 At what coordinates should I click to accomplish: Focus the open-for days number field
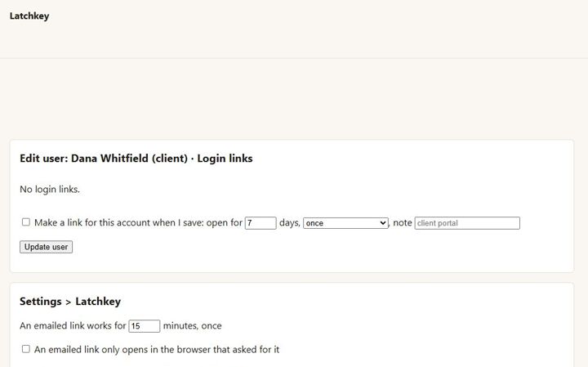[261, 223]
